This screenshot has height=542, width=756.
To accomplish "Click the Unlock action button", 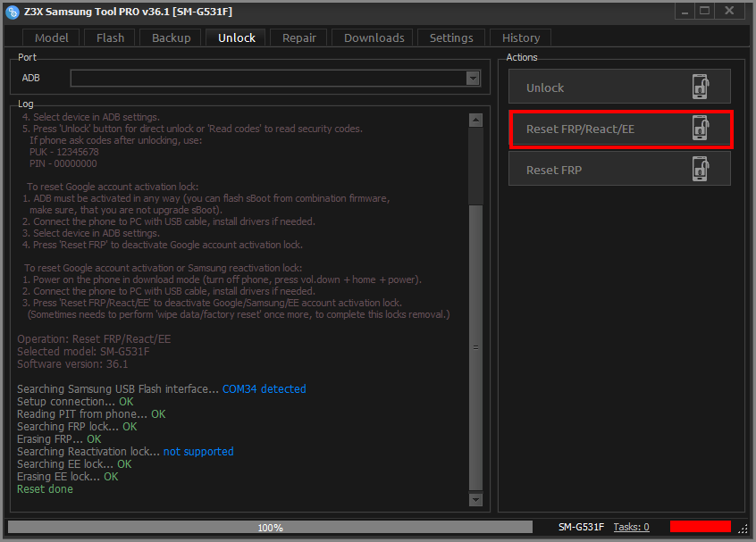I will 619,87.
